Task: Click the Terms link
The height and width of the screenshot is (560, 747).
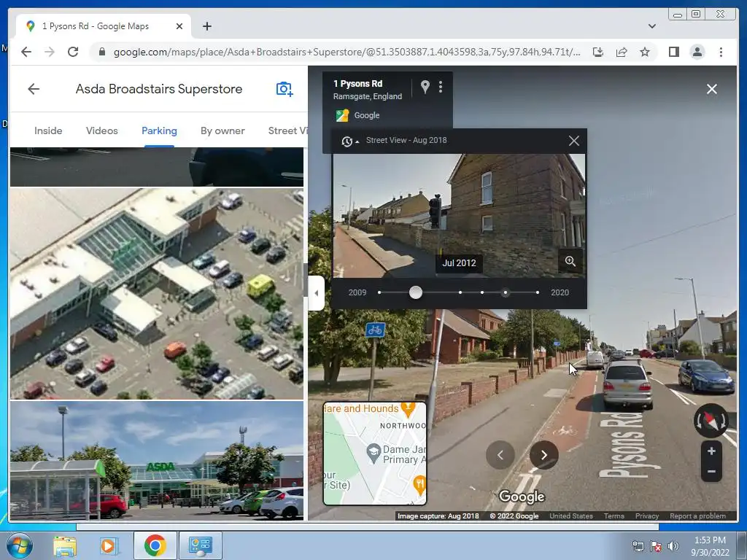Action: point(614,516)
